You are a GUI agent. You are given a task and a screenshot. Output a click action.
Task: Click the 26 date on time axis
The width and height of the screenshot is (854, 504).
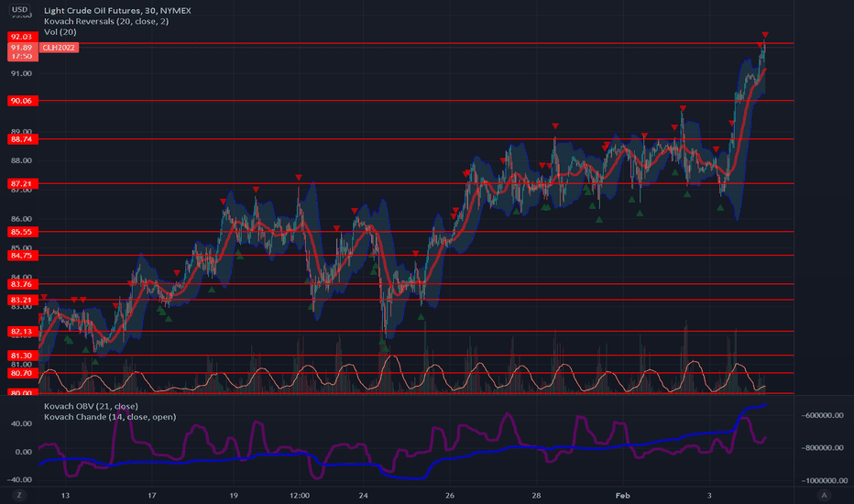coord(450,495)
